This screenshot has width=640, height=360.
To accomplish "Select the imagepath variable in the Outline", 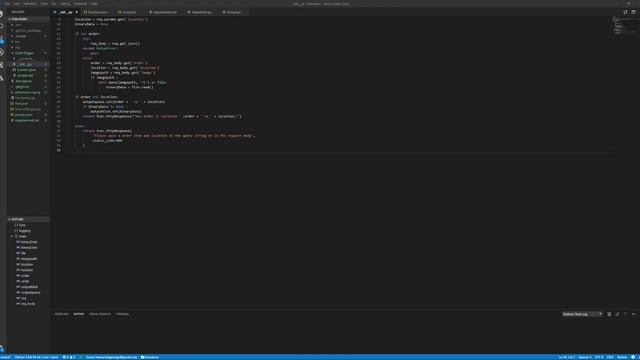I will click(x=28, y=259).
